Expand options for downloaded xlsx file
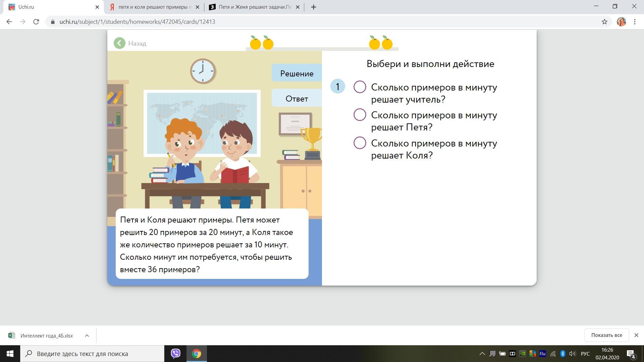 click(x=87, y=336)
